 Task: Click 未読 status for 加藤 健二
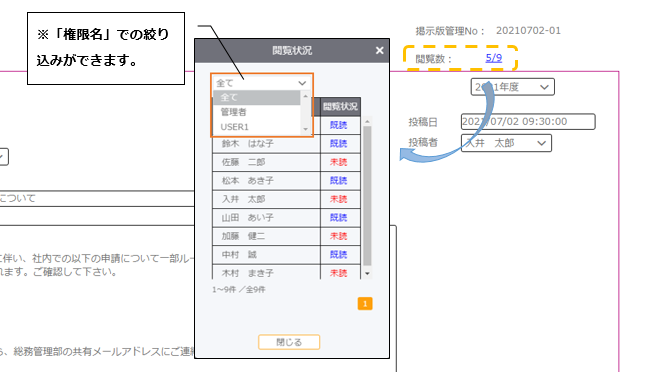click(x=338, y=236)
